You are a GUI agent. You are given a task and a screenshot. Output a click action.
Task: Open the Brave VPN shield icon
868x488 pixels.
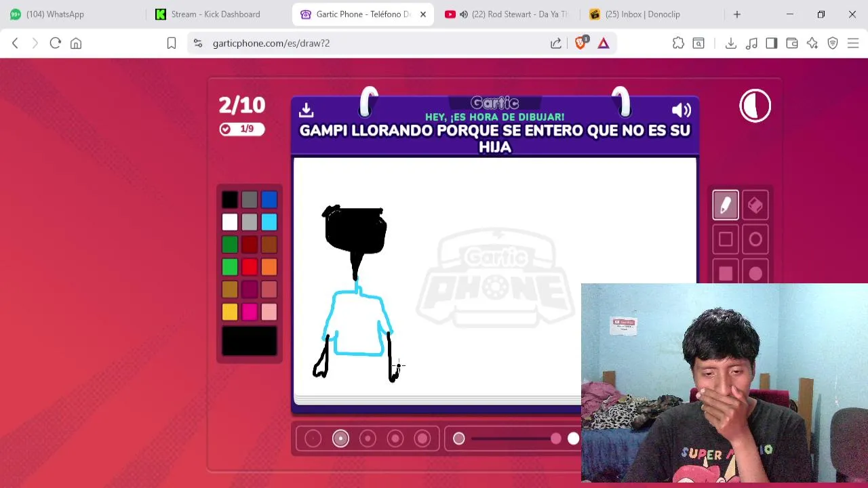point(833,43)
